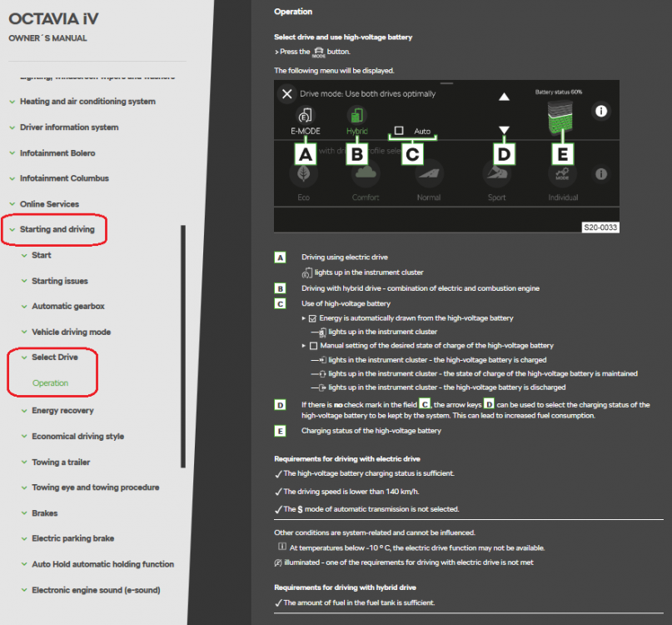Select the Eco driving profile icon
The height and width of the screenshot is (625, 672).
(x=304, y=173)
